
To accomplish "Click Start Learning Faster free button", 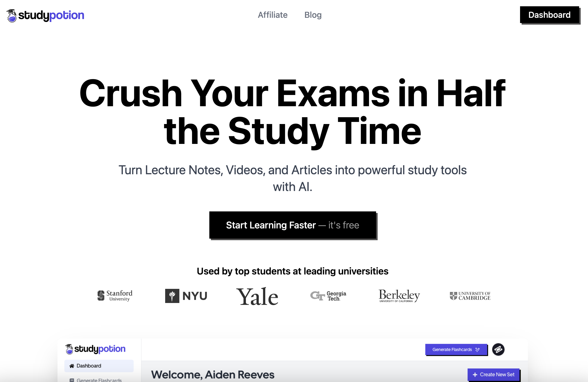I will (293, 225).
